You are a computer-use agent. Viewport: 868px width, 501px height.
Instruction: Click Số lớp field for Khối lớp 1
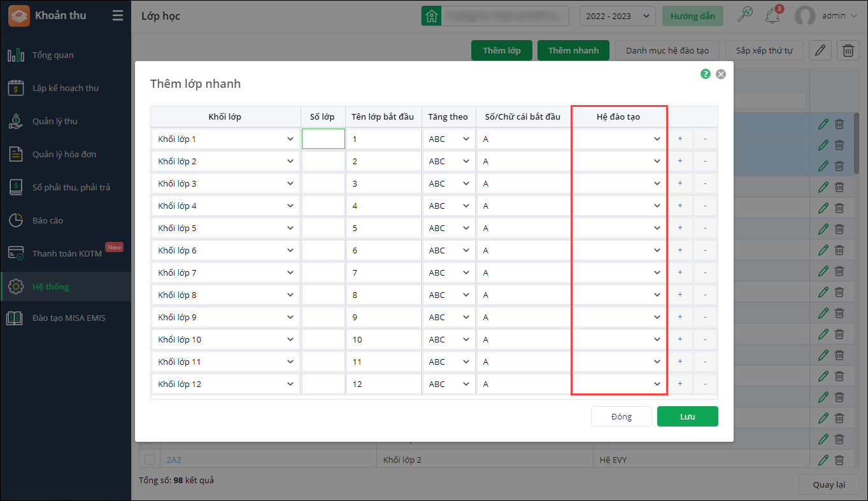(x=324, y=139)
